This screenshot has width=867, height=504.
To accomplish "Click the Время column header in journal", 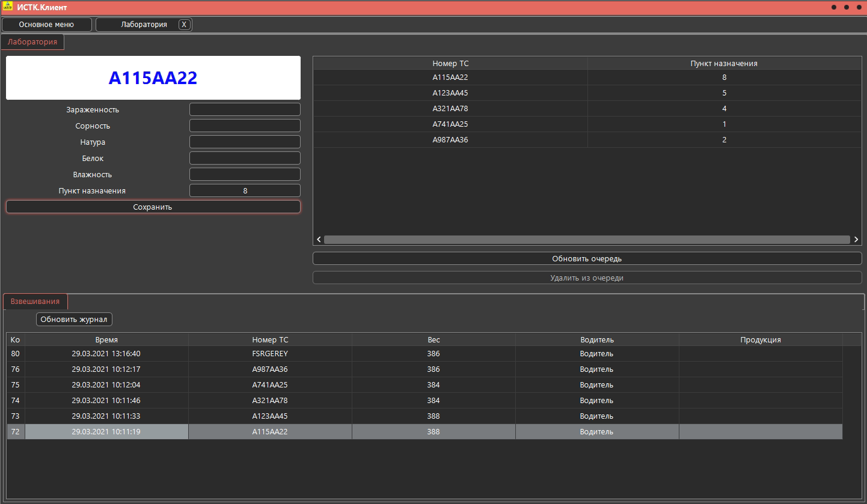I will click(x=106, y=339).
